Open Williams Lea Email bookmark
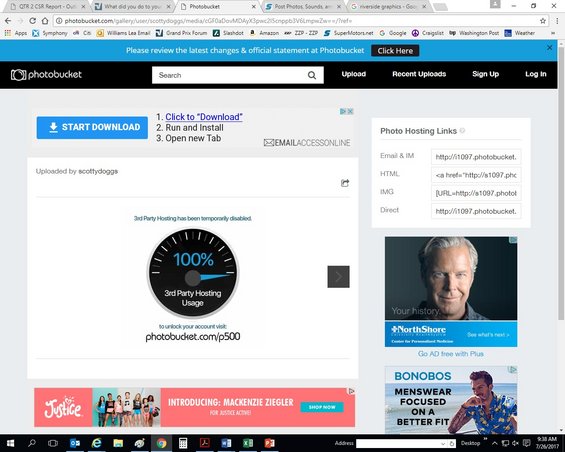Screen dimensions: 565x452 point(123,33)
